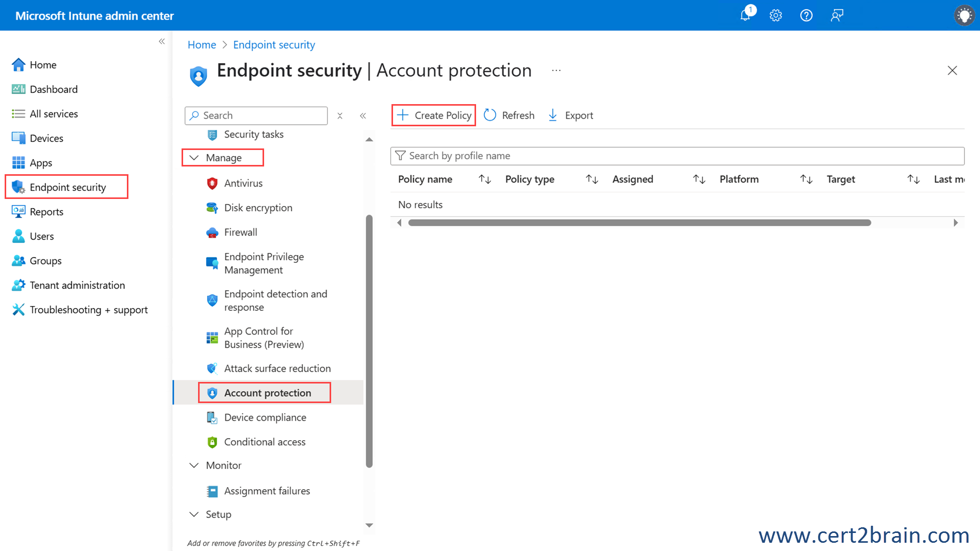The image size is (980, 551).
Task: Click the Users person icon
Action: pyautogui.click(x=19, y=236)
